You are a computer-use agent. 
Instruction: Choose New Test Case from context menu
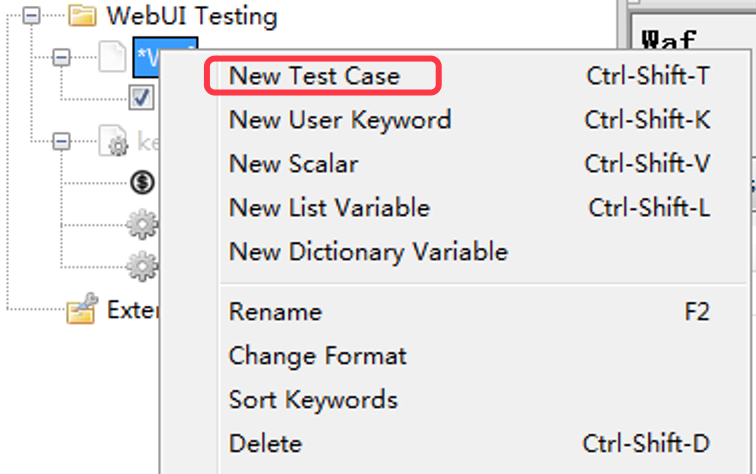click(314, 76)
